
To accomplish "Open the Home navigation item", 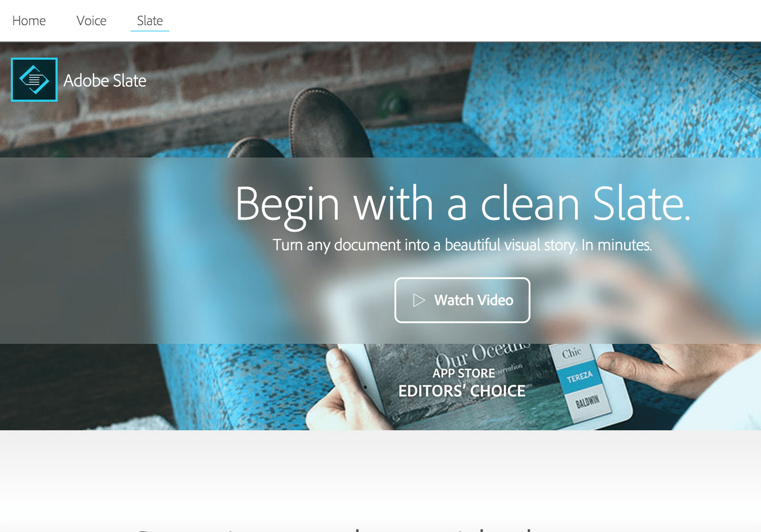I will 29,21.
